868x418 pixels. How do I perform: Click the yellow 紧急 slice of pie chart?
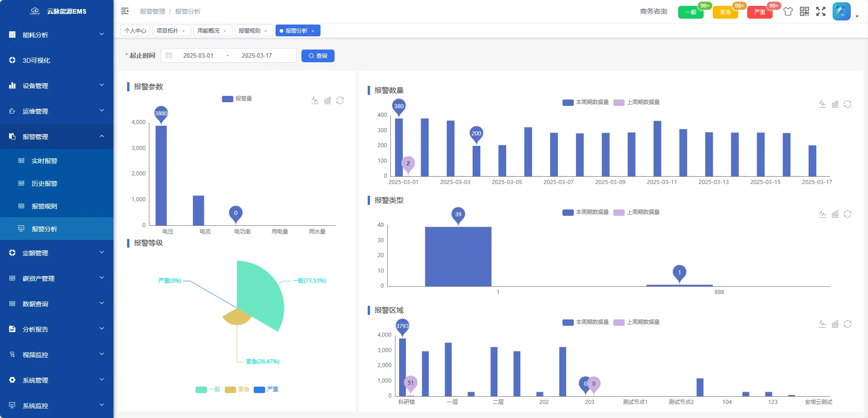[238, 318]
